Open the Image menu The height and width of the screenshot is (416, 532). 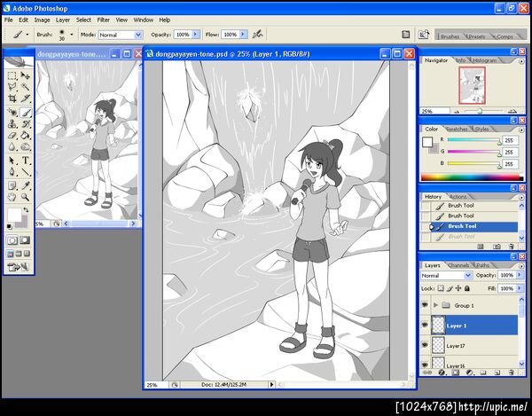(x=42, y=20)
